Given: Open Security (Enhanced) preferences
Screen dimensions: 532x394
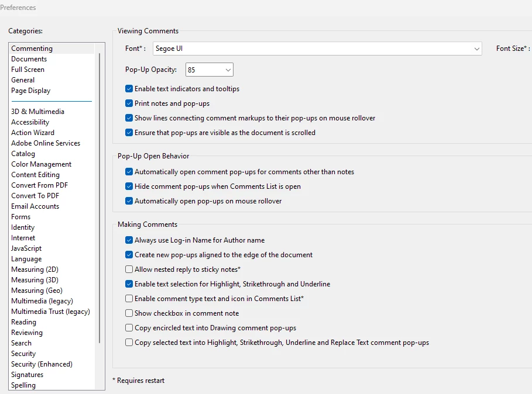Looking at the screenshot, I should (x=52, y=364).
